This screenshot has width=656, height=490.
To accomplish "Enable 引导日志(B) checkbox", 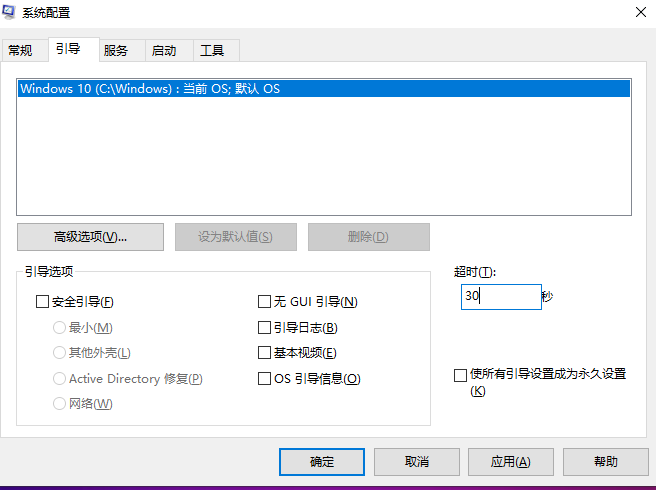I will (x=264, y=328).
